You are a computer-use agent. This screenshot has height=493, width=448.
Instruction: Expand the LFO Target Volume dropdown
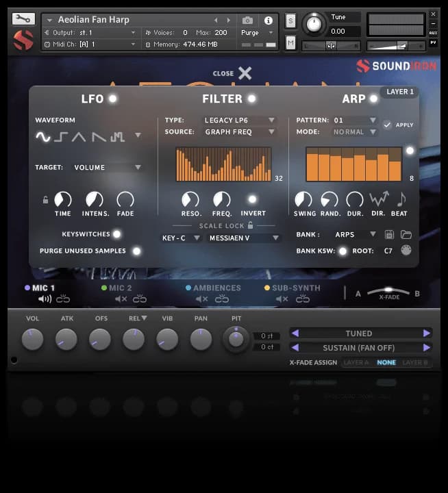click(107, 167)
